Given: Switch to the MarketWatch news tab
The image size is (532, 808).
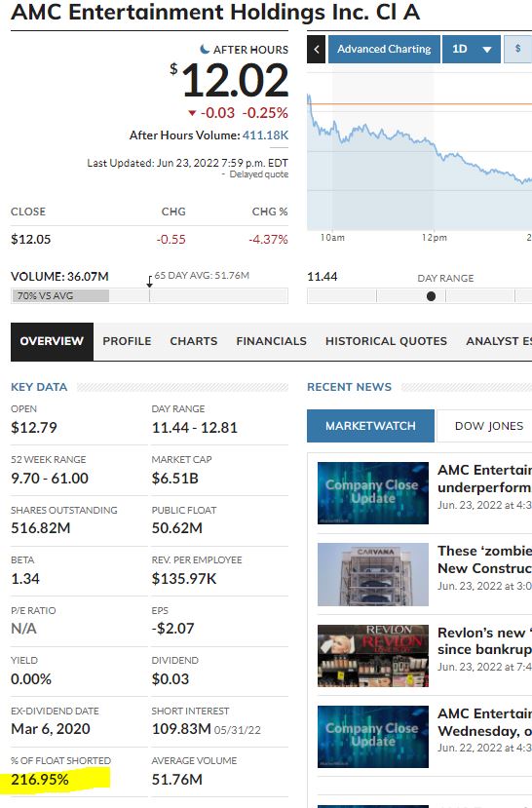Looking at the screenshot, I should [x=371, y=426].
